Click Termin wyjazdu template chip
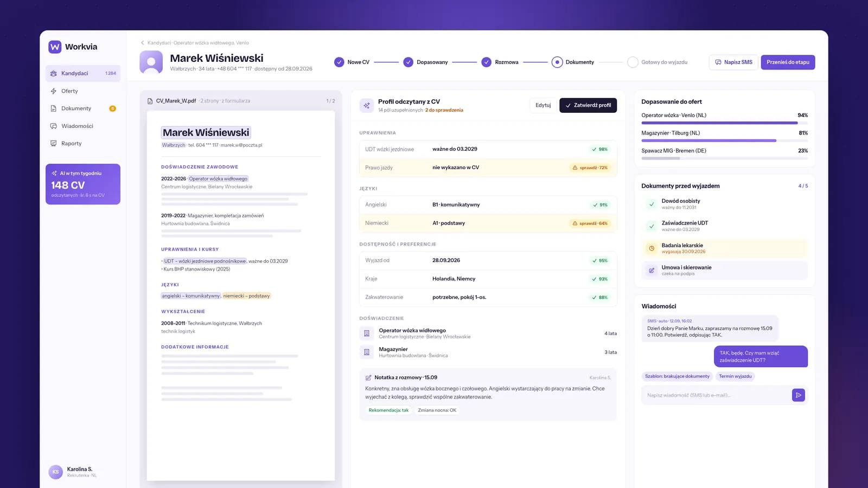 click(x=735, y=376)
